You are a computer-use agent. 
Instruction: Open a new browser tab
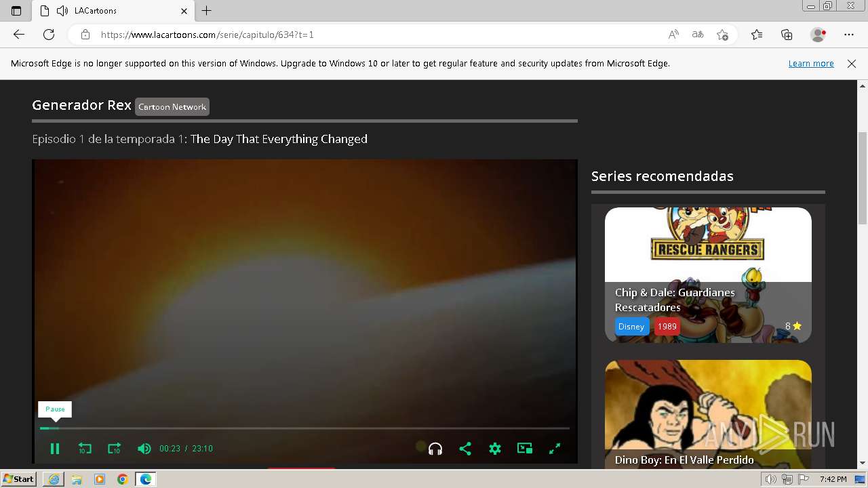207,11
